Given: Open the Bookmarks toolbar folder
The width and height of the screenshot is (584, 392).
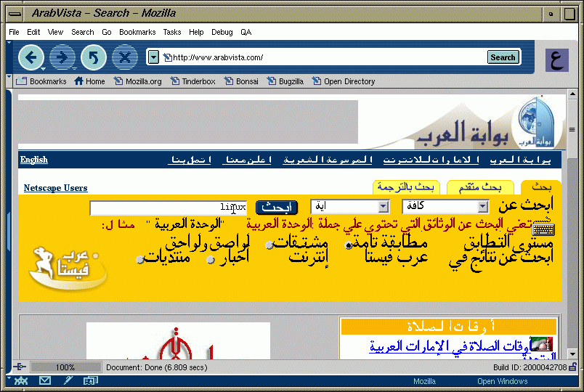Looking at the screenshot, I should pos(41,81).
